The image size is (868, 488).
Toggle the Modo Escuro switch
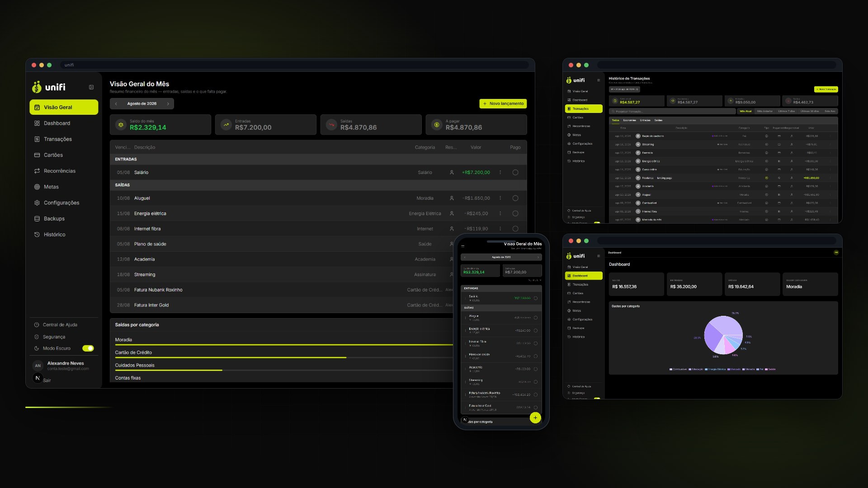(88, 348)
